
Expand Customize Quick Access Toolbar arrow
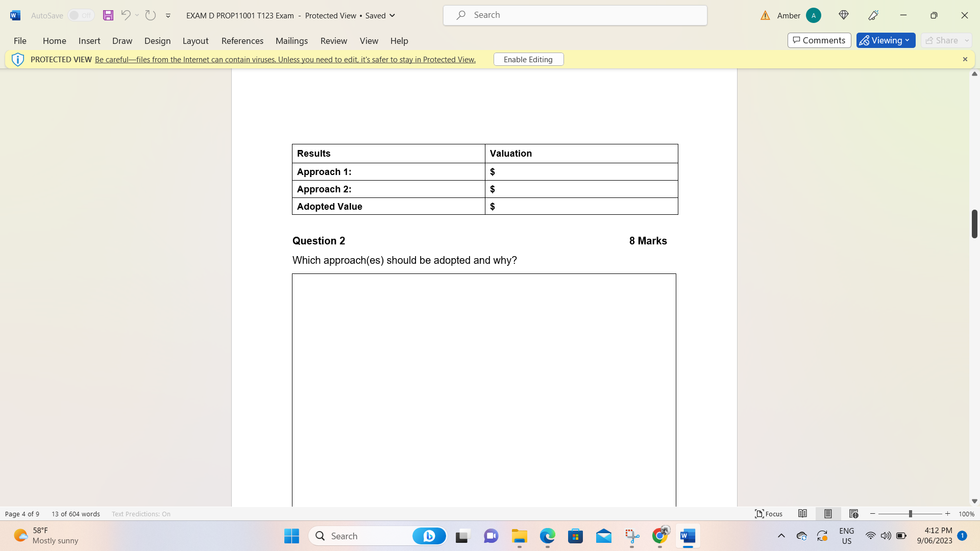click(168, 15)
